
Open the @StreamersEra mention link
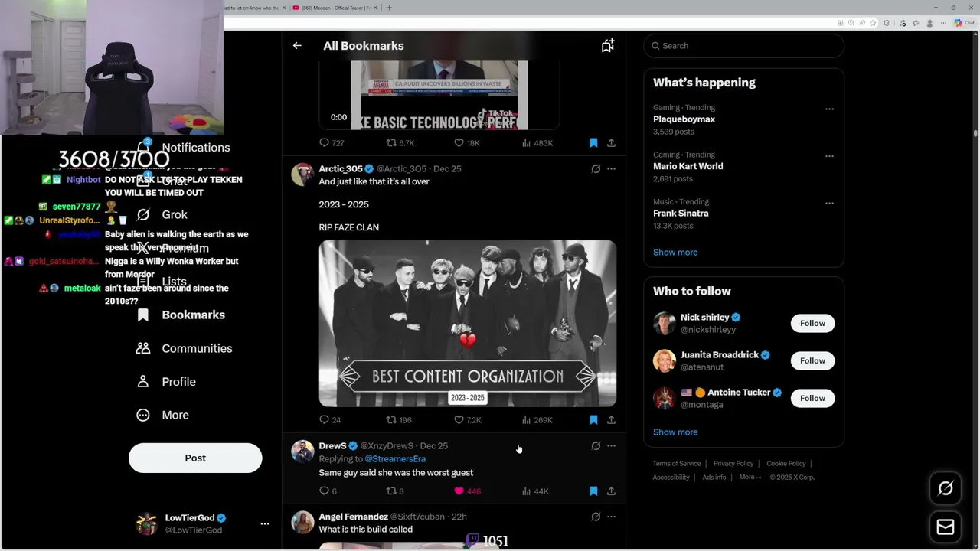point(395,459)
